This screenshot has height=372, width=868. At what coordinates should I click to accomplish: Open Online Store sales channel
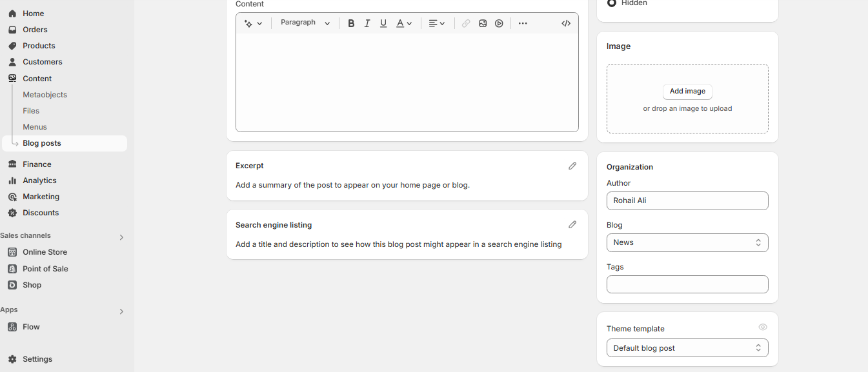click(45, 252)
